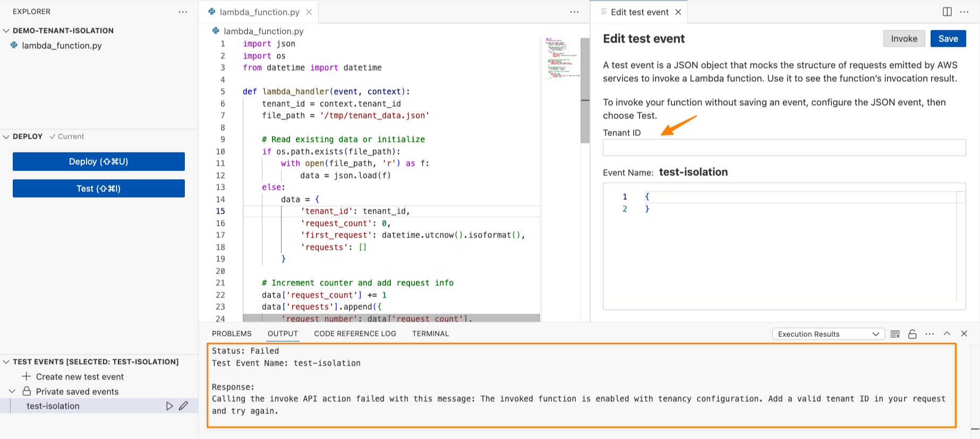Open Explorer more actions ellipsis
980x439 pixels.
tap(183, 12)
